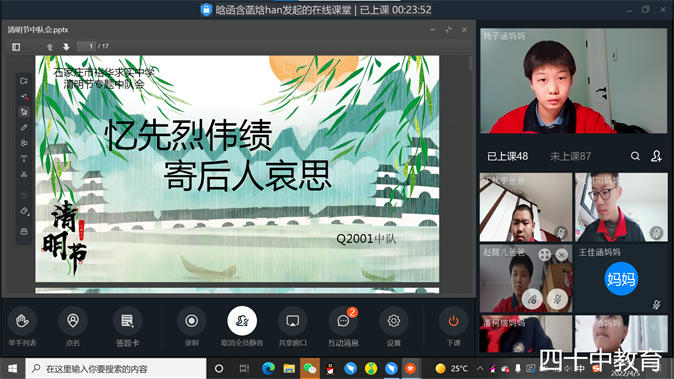Select the text tool
This screenshot has height=379, width=674.
(x=24, y=159)
